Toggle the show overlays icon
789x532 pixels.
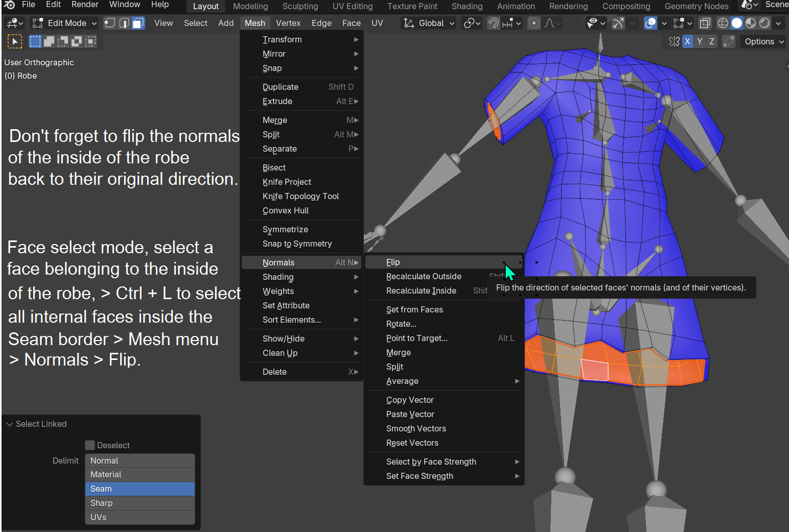[651, 23]
